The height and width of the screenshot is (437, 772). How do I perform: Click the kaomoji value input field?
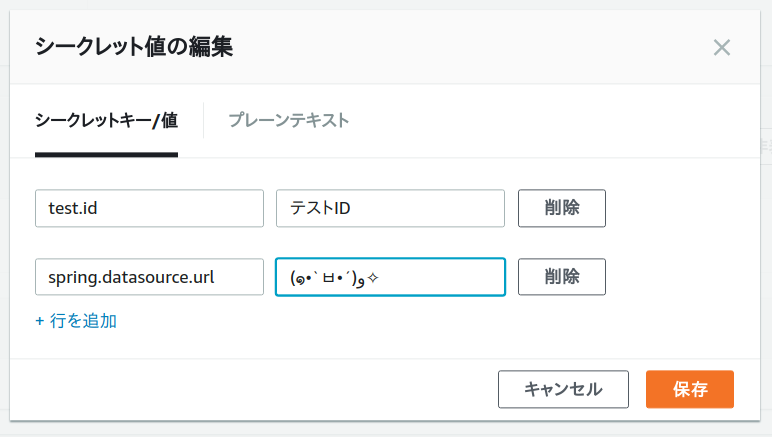[390, 277]
